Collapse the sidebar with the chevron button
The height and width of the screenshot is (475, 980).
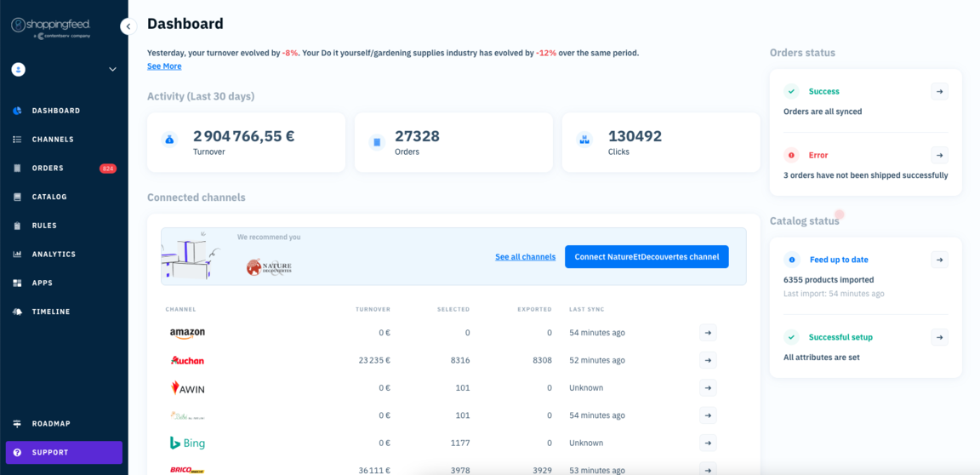pos(128,26)
